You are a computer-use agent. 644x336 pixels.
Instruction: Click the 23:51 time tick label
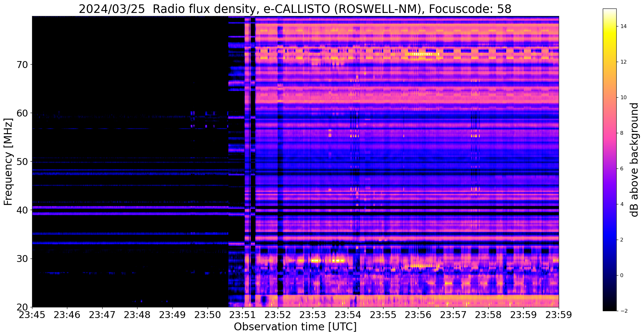click(243, 314)
